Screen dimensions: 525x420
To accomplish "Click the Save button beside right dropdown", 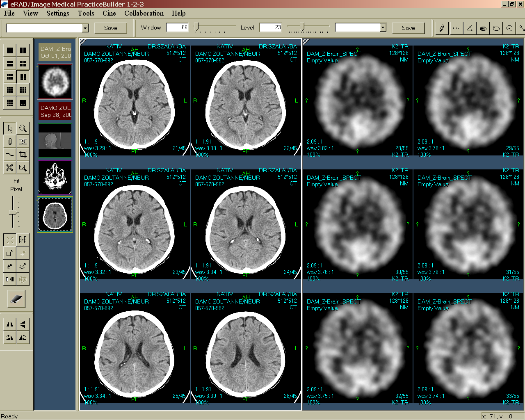I will (408, 28).
